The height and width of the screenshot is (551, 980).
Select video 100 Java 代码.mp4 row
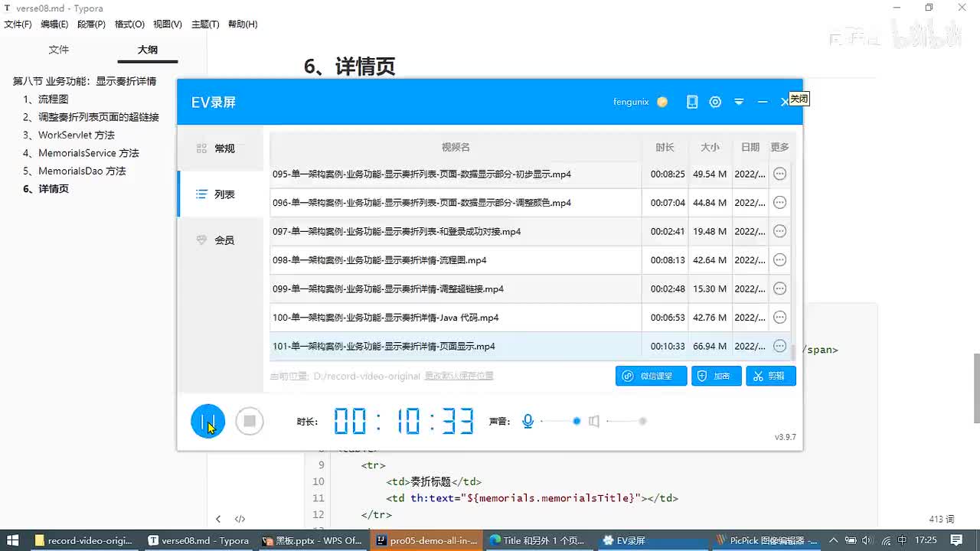pyautogui.click(x=531, y=318)
